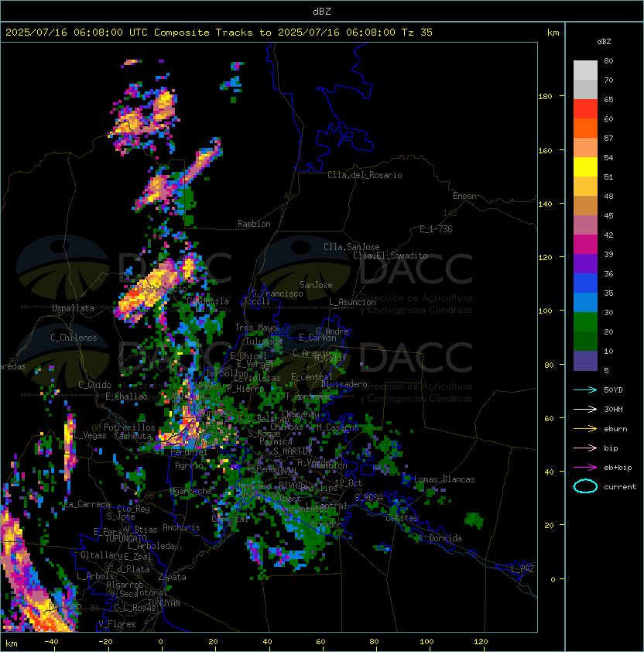Click the 'L_Vegas' map label
Screen dimensions: 644x652
91,435
